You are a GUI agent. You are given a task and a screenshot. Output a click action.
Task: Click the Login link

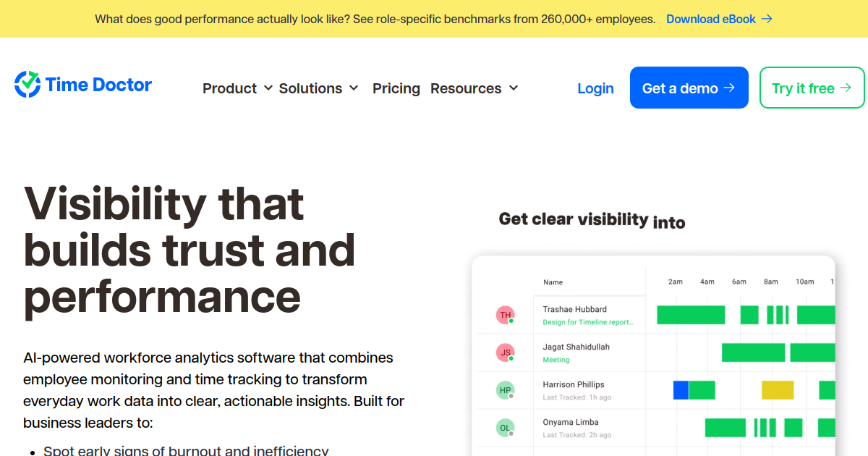coord(595,88)
